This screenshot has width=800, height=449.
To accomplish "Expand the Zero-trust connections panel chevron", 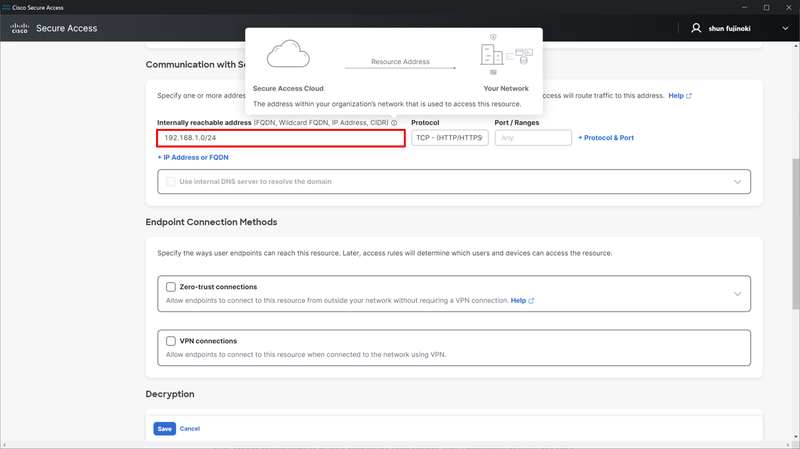I will tap(737, 294).
